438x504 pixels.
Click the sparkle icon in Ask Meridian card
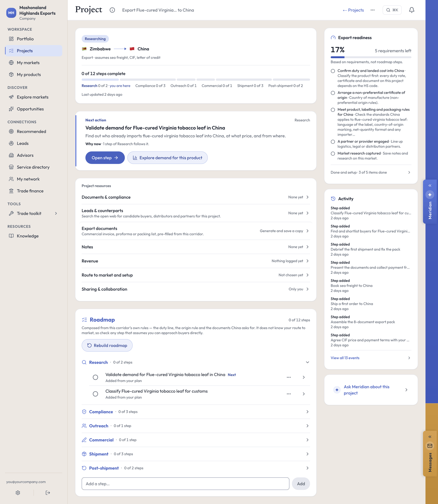click(x=337, y=390)
